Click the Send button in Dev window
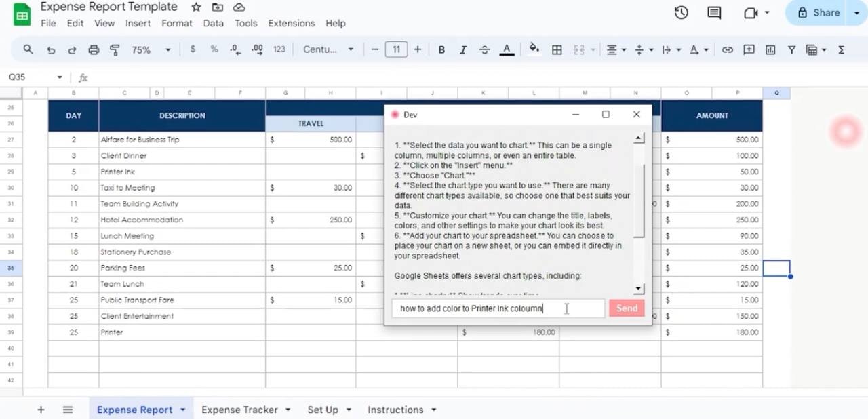 (x=627, y=308)
